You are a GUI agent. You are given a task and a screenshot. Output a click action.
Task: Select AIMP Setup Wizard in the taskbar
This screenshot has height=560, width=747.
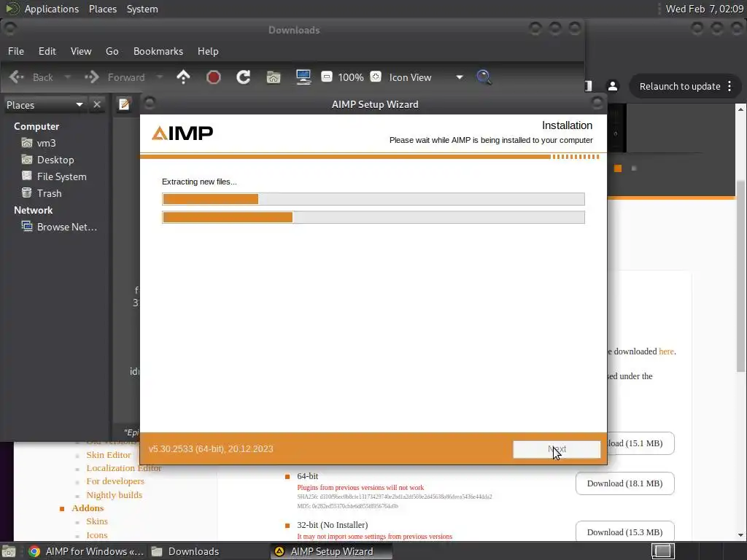332,551
